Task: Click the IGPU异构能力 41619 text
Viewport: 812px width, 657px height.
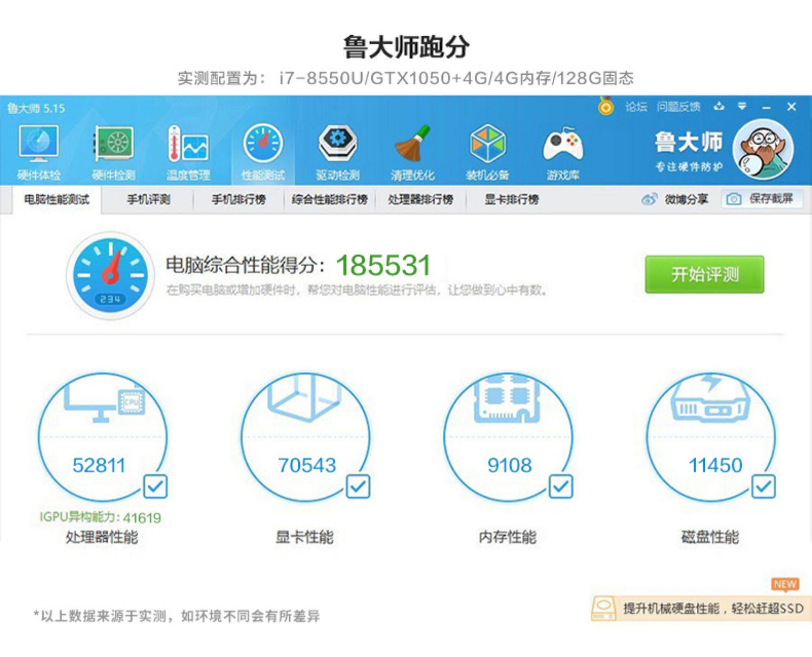Action: point(100,517)
